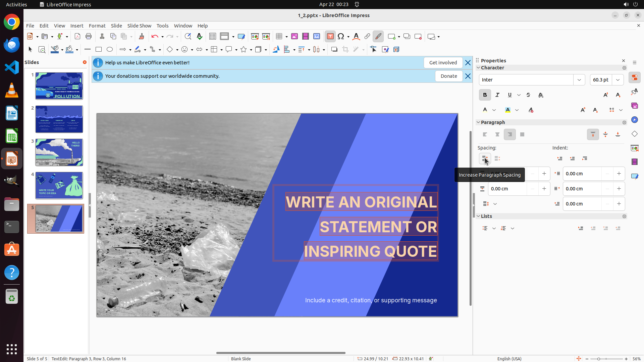This screenshot has height=362, width=644.
Task: Collapse the Paragraph section
Action: coord(479,122)
